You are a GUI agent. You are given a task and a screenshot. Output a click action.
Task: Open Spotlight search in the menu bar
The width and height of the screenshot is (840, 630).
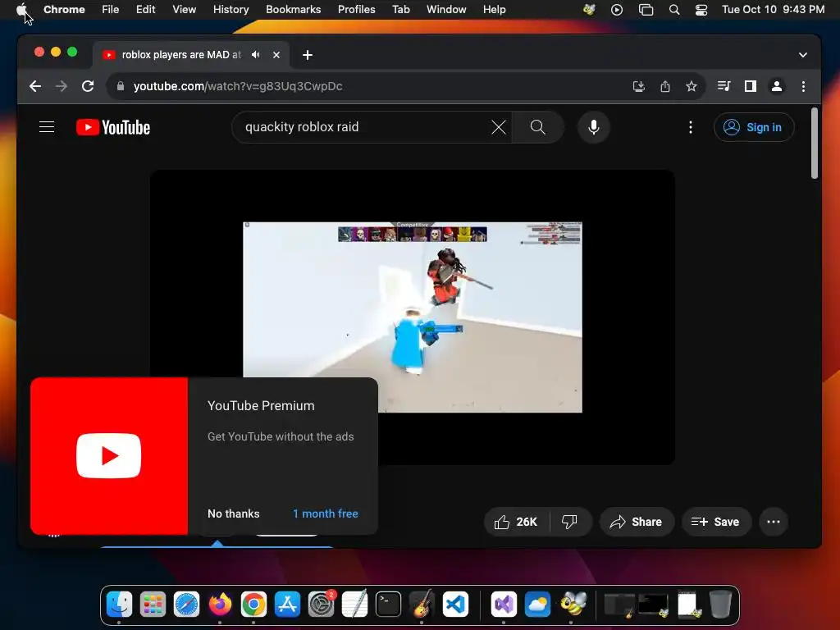pyautogui.click(x=674, y=9)
